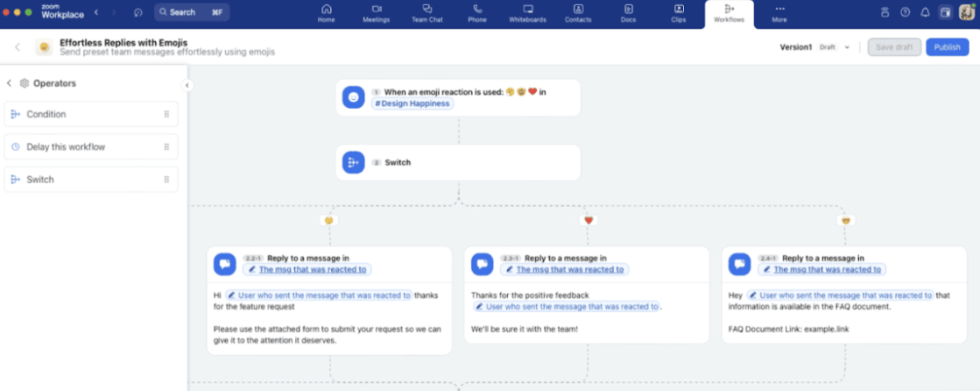Open the Home tab

pos(327,13)
